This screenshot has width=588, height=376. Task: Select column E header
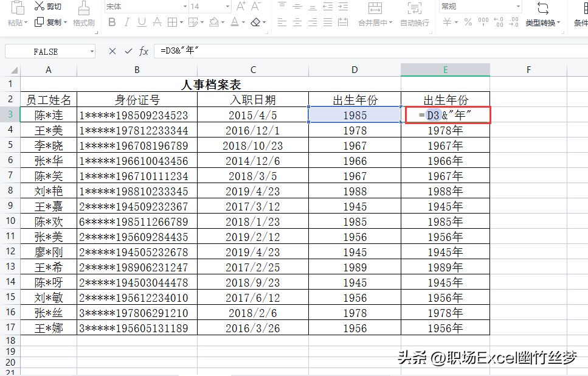click(446, 70)
